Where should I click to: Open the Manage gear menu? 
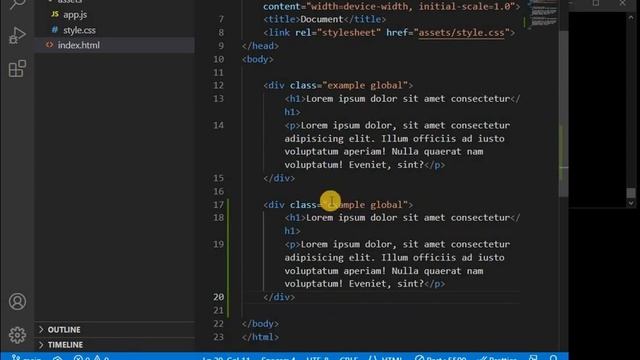17,335
